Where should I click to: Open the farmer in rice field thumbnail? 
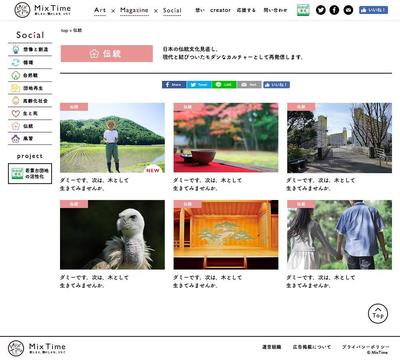click(x=112, y=138)
